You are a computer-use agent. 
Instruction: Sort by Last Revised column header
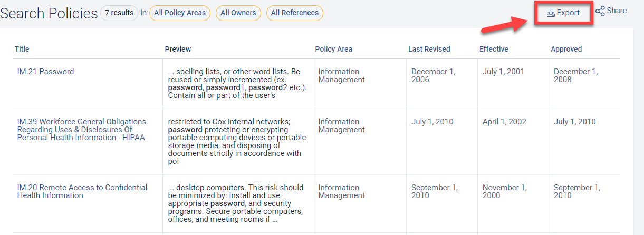(x=429, y=49)
